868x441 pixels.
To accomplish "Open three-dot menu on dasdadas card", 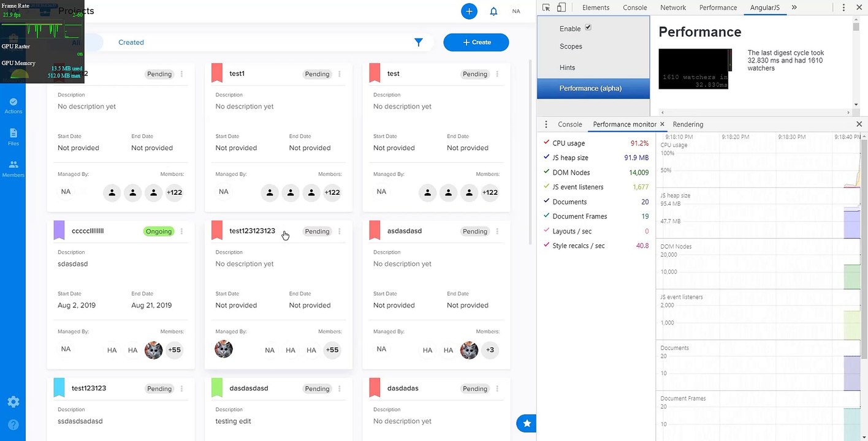I will [497, 389].
